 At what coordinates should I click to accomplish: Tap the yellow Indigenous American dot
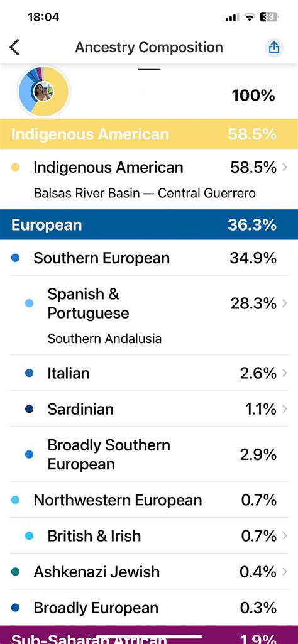(16, 168)
